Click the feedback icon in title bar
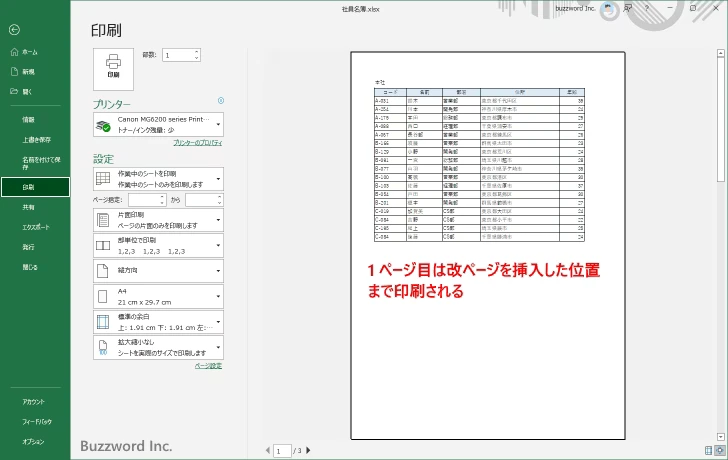This screenshot has height=460, width=728. pyautogui.click(x=628, y=8)
